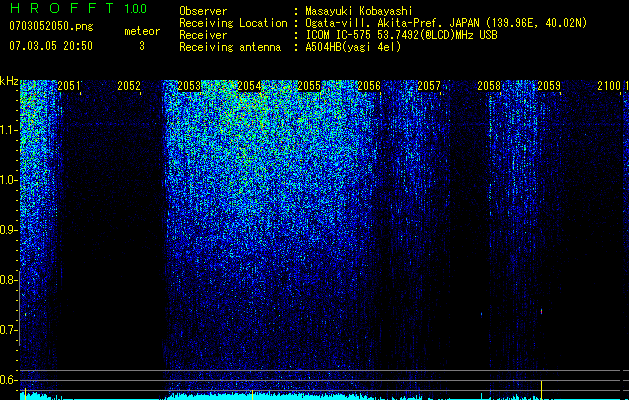Click the 0.7 kHz frequency tick label
The width and height of the screenshot is (629, 400).
click(8, 330)
